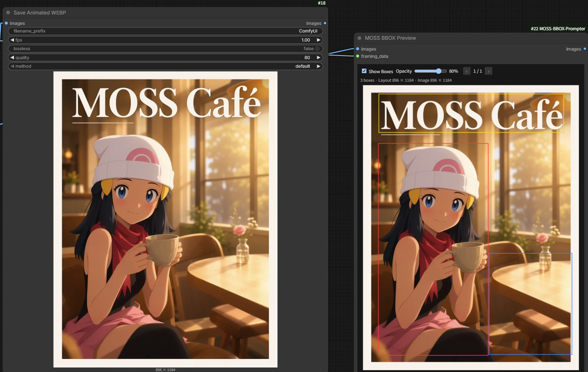Click the Opacity slider handle
This screenshot has width=588, height=372.
pyautogui.click(x=438, y=71)
